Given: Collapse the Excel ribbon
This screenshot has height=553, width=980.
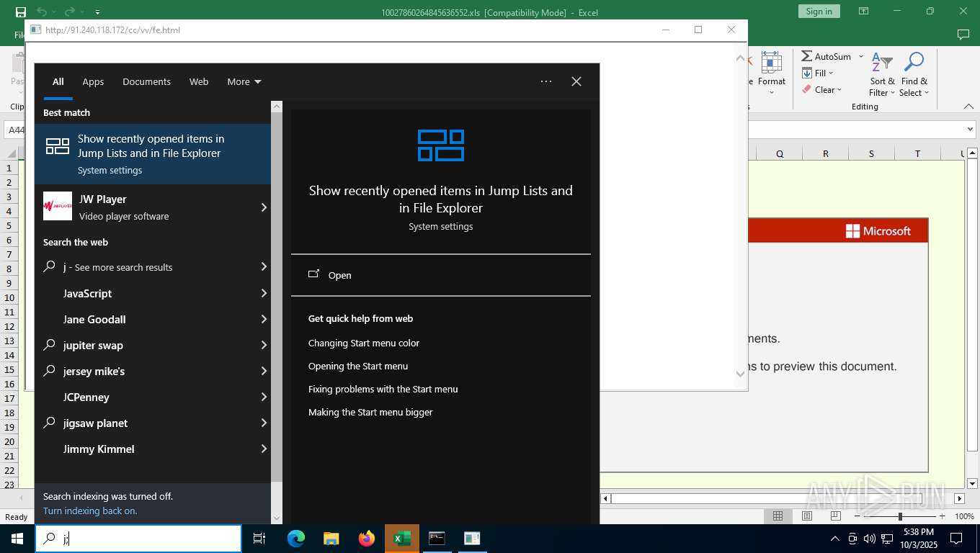Looking at the screenshot, I should pyautogui.click(x=969, y=107).
